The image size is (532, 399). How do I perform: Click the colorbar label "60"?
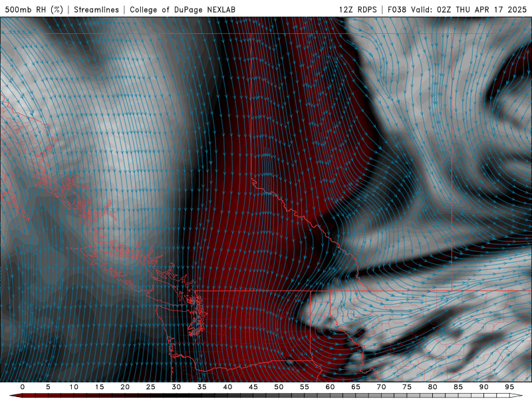[330, 387]
